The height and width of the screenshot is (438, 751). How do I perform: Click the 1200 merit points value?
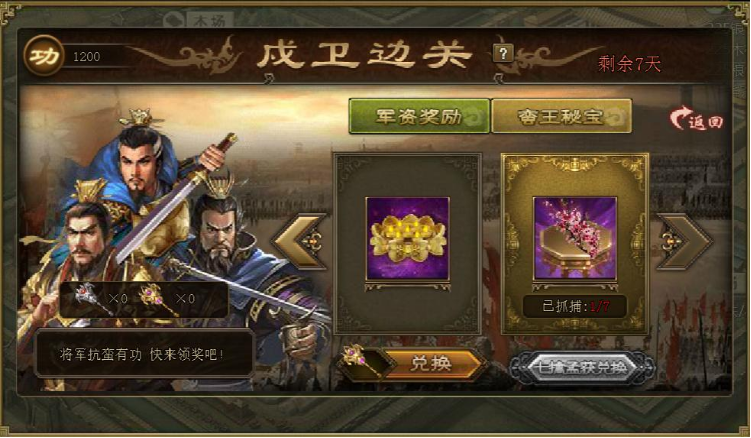[x=87, y=57]
